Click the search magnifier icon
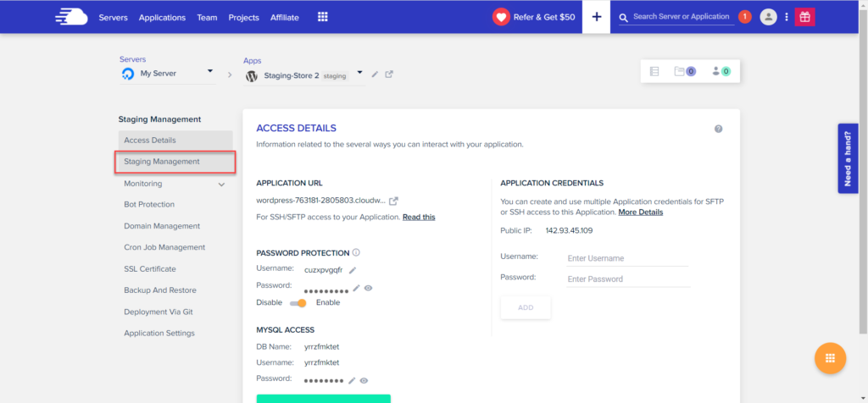Image resolution: width=868 pixels, height=403 pixels. (x=623, y=18)
